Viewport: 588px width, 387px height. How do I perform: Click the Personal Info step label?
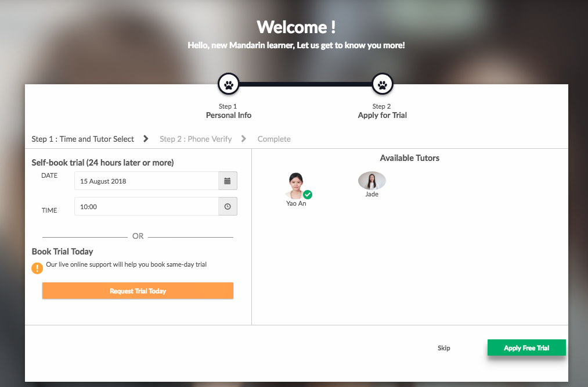click(228, 115)
